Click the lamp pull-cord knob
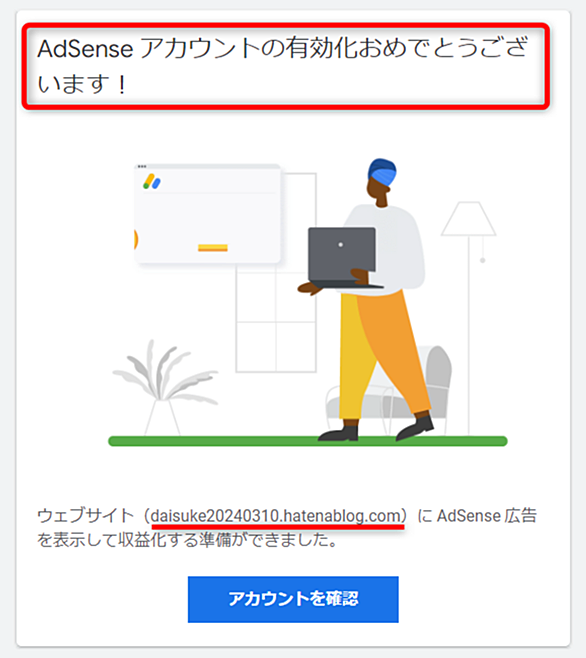Image resolution: width=586 pixels, height=658 pixels. 483,261
